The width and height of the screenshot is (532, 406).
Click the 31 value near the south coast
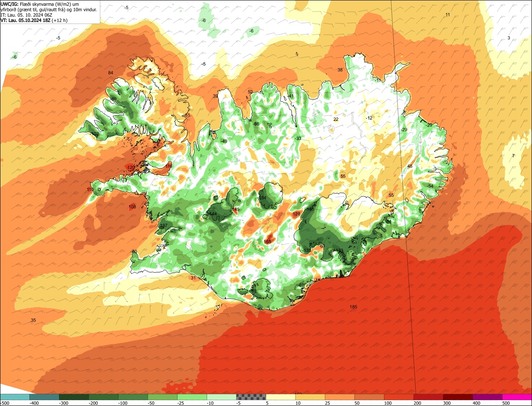click(193, 278)
